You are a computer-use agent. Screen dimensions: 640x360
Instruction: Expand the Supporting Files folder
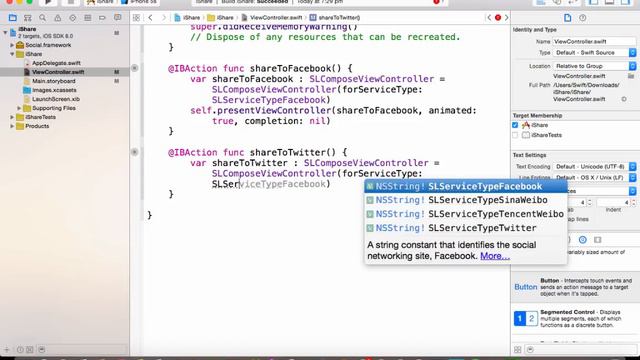(19, 108)
